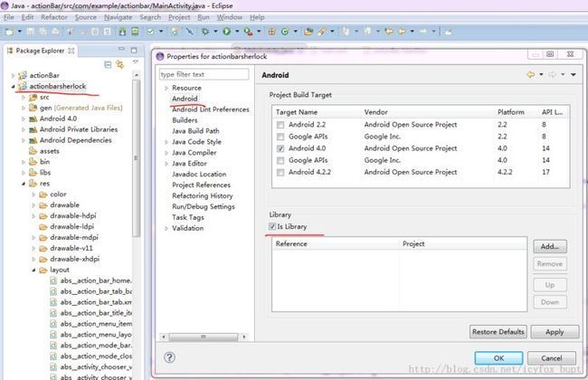Open the Refactor menu
Screen dimensions: 588x380
click(54, 17)
